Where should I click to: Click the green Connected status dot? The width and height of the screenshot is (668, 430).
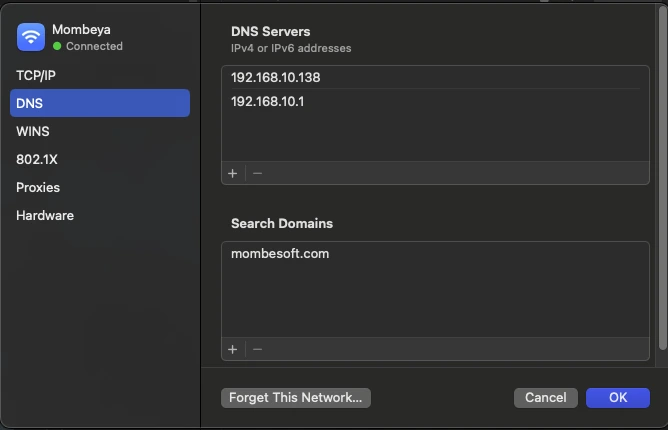point(57,46)
